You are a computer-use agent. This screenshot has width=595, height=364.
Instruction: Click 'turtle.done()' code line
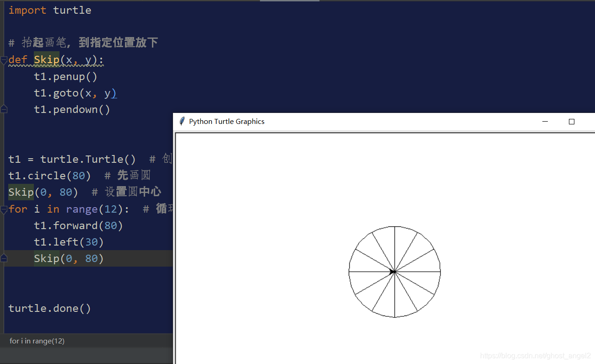(x=50, y=308)
